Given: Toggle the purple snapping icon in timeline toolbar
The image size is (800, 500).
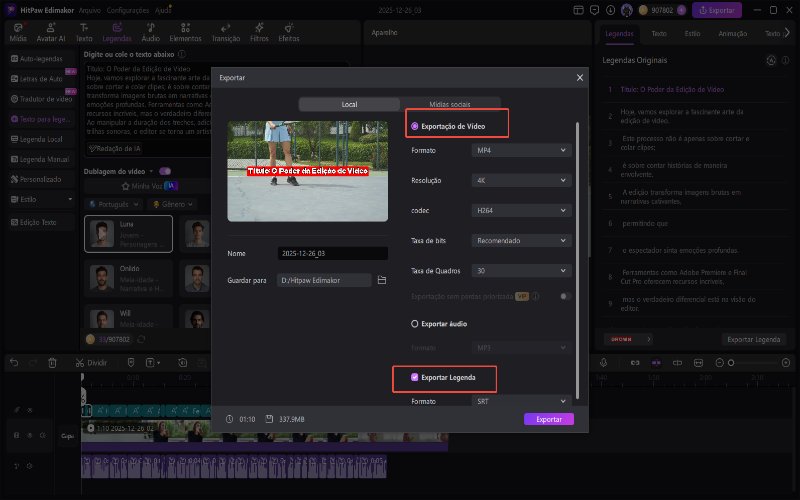Looking at the screenshot, I should (656, 363).
